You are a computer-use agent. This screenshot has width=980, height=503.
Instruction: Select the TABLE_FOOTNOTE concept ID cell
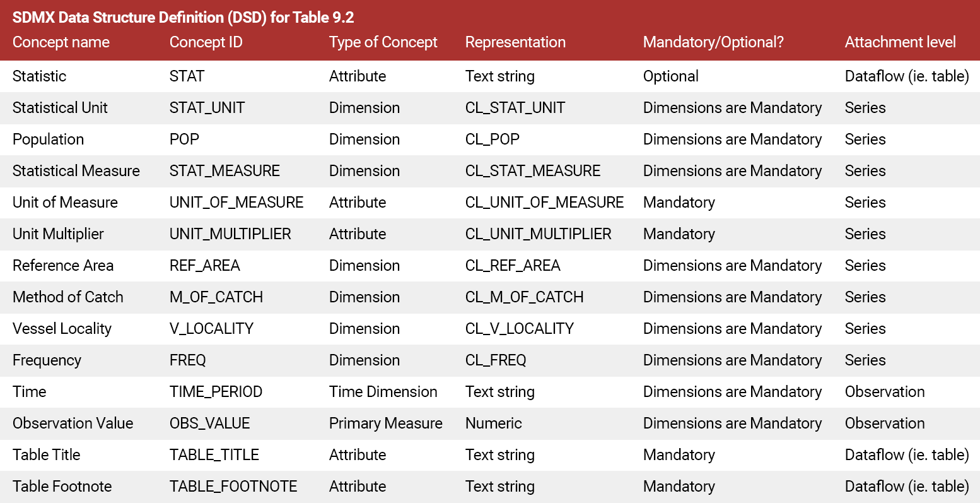(x=233, y=487)
